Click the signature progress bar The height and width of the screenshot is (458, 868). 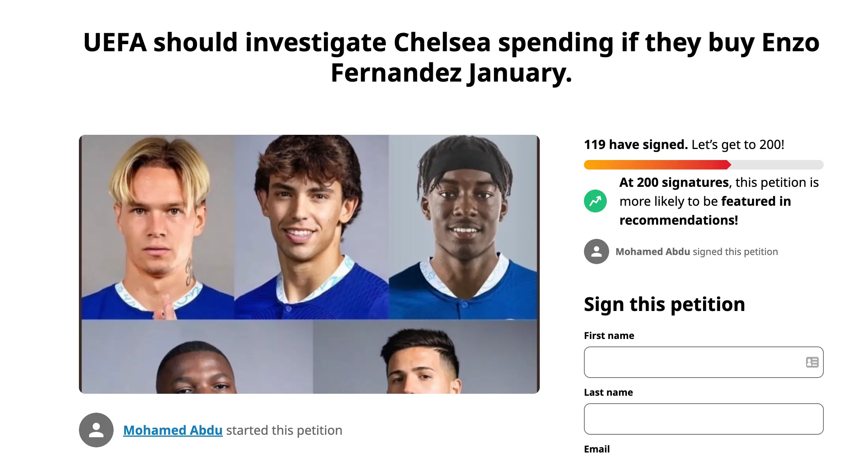click(703, 165)
